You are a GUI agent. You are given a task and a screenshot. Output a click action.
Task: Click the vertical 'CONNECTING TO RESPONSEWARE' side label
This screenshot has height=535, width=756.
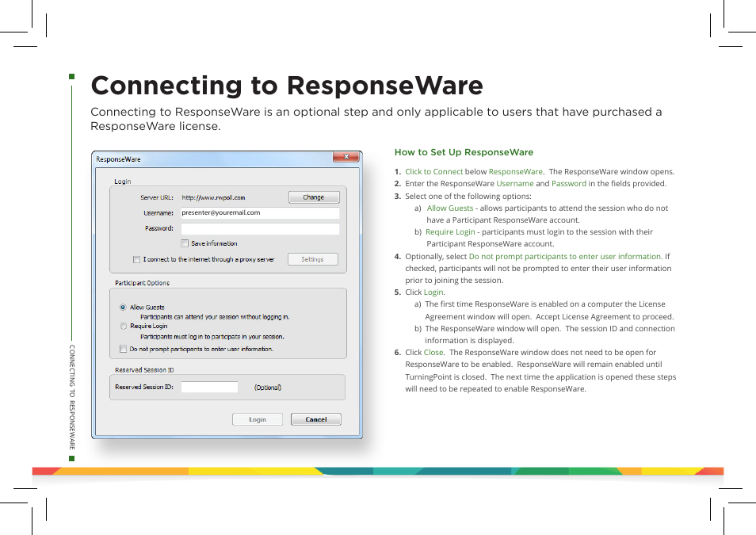pos(72,396)
